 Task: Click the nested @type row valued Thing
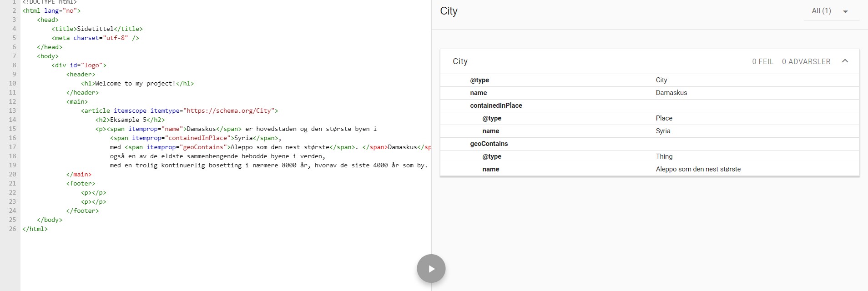(x=650, y=156)
